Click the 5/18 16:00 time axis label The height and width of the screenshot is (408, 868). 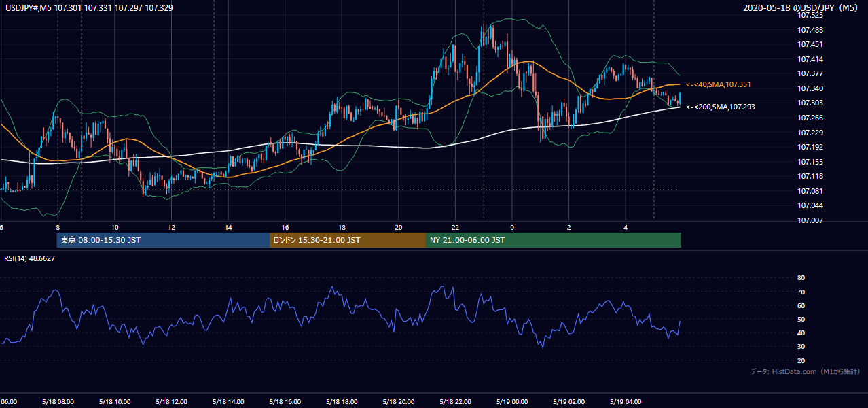point(285,402)
